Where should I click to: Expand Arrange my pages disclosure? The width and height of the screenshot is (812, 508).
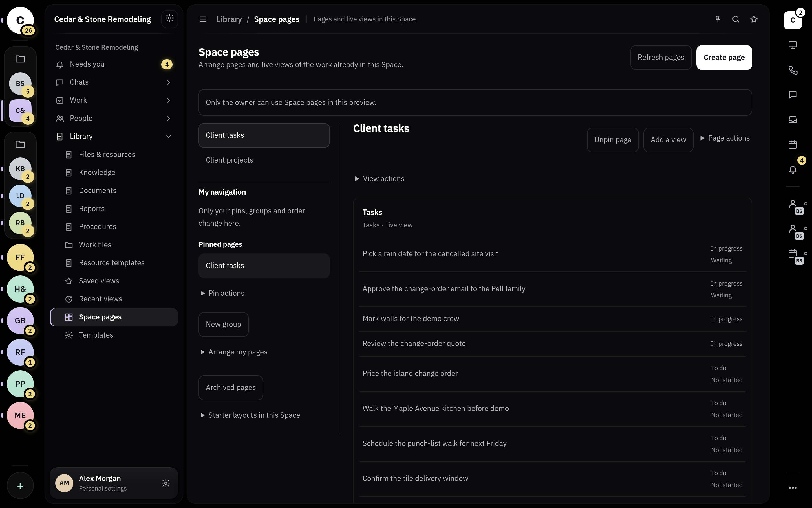point(234,352)
